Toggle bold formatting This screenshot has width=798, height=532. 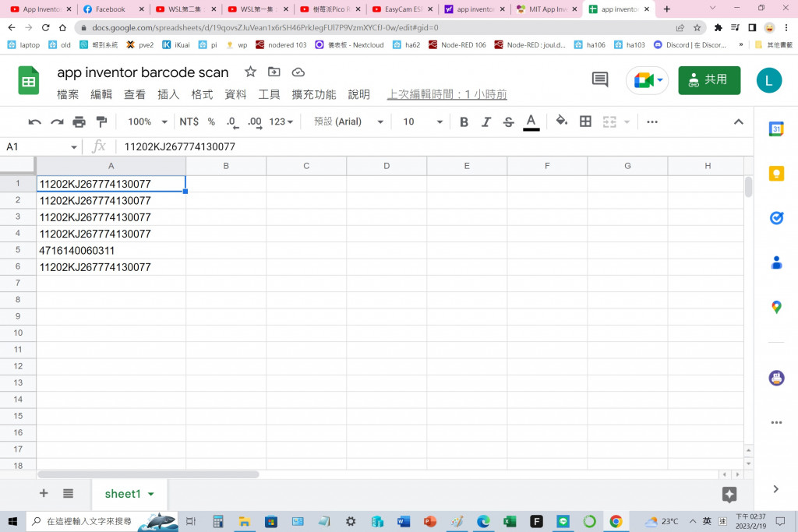point(464,122)
